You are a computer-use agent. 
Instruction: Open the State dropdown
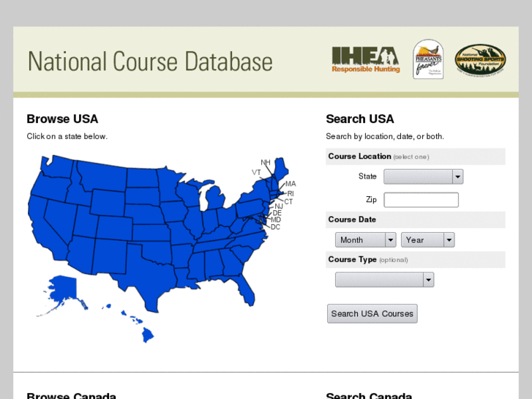click(424, 176)
